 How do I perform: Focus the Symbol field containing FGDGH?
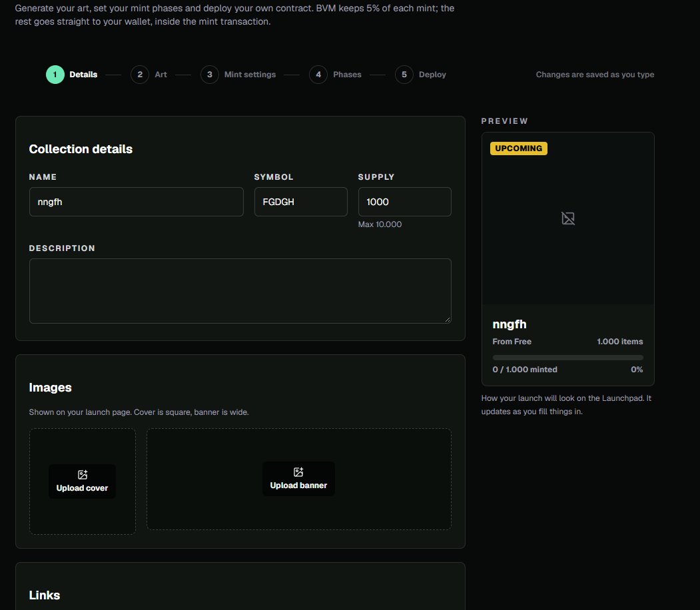point(301,202)
